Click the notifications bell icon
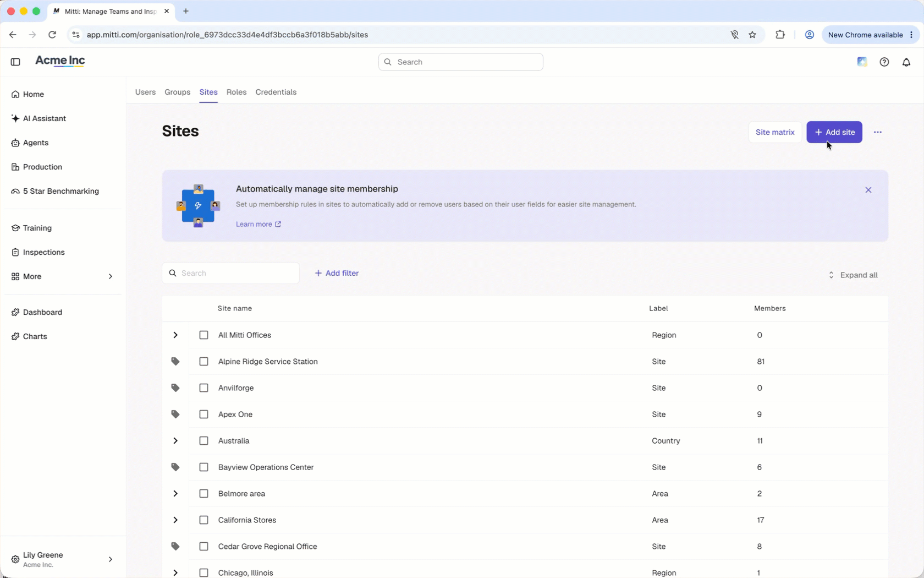924x578 pixels. (x=906, y=62)
